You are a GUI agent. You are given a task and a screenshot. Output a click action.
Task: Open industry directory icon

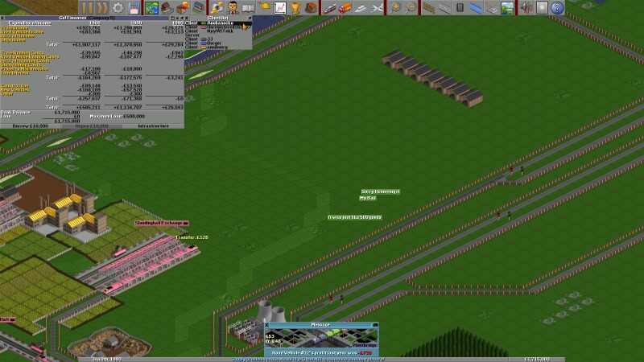click(311, 7)
